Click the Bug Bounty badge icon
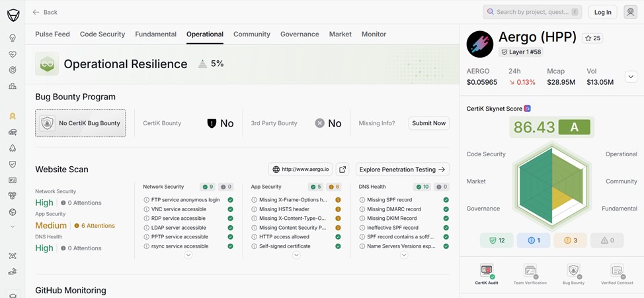 (573, 271)
